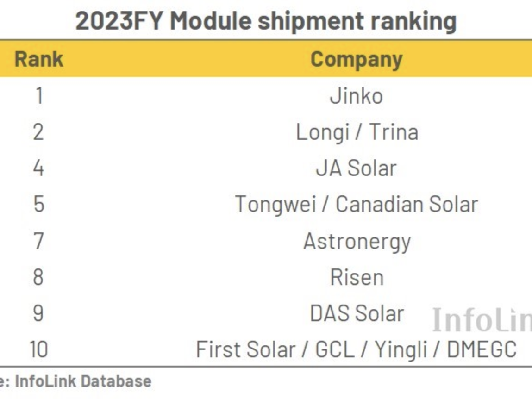Image resolution: width=532 pixels, height=399 pixels.
Task: Click the Risen company cell
Action: [x=357, y=277]
